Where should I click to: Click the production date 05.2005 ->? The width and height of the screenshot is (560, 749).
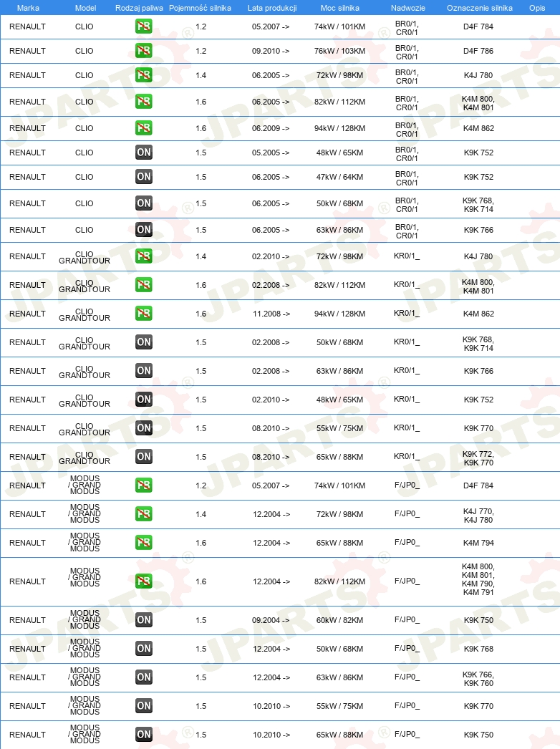coord(271,153)
